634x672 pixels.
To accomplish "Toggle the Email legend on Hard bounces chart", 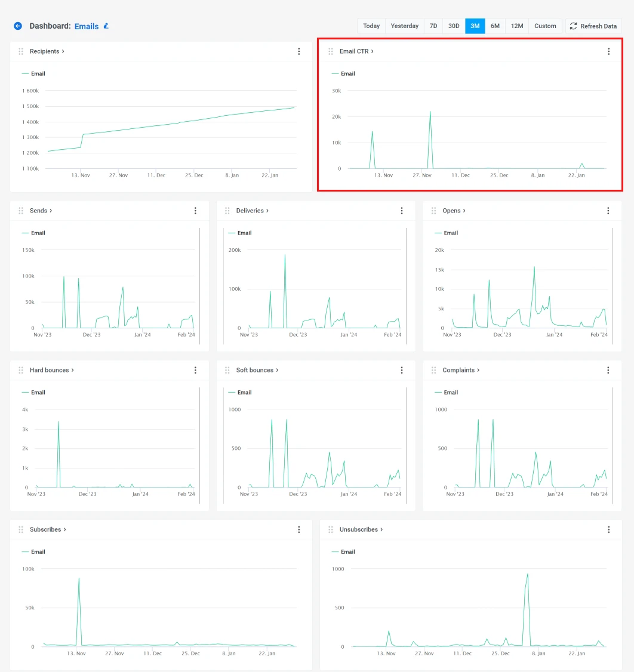I will tap(33, 392).
